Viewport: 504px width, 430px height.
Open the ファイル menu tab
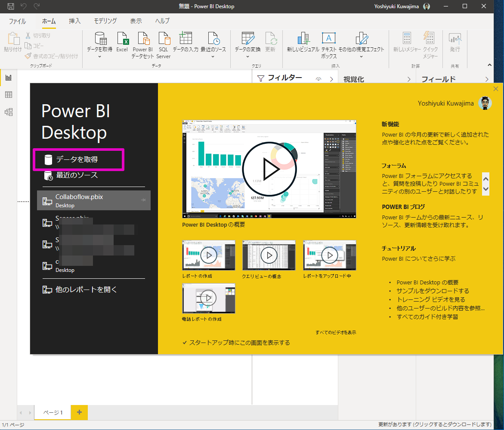tap(17, 21)
